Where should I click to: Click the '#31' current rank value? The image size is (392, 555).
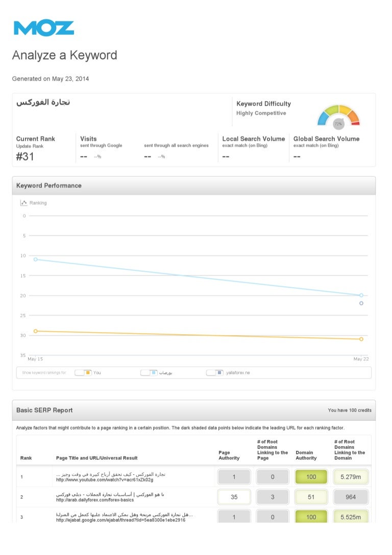(x=25, y=156)
